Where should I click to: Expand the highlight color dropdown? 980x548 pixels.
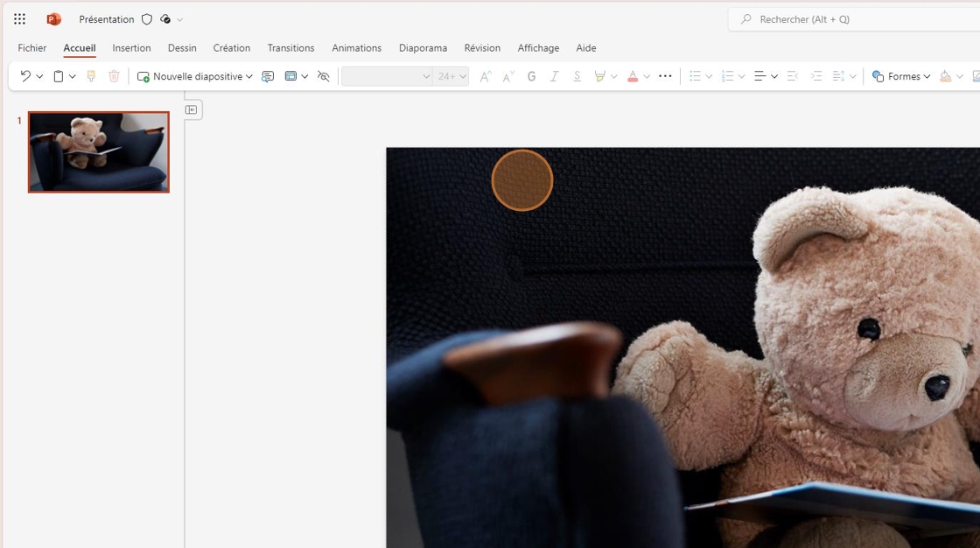click(x=613, y=76)
